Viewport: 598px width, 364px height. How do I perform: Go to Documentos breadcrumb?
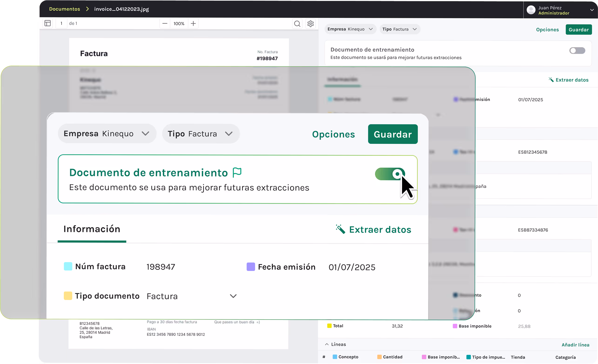[x=64, y=9]
